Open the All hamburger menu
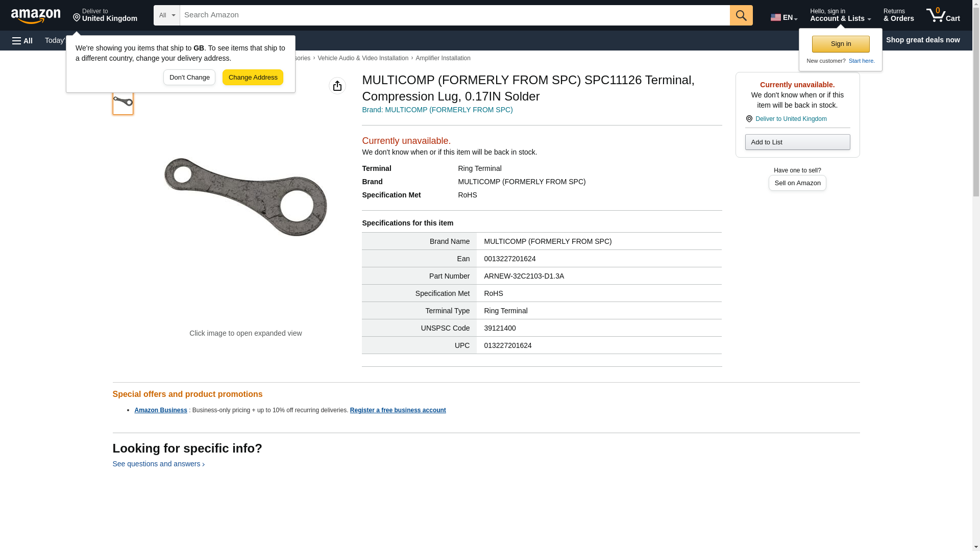Screen dimensions: 980x551 [22, 40]
